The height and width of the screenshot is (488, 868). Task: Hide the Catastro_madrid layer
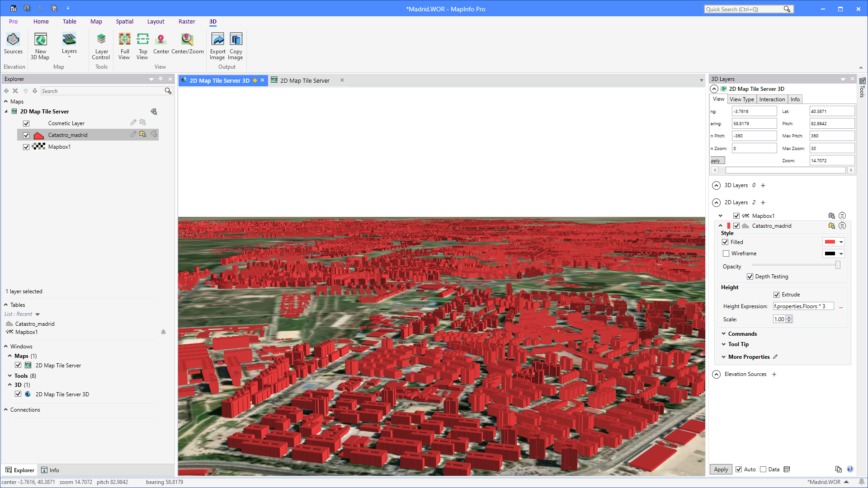pyautogui.click(x=26, y=135)
